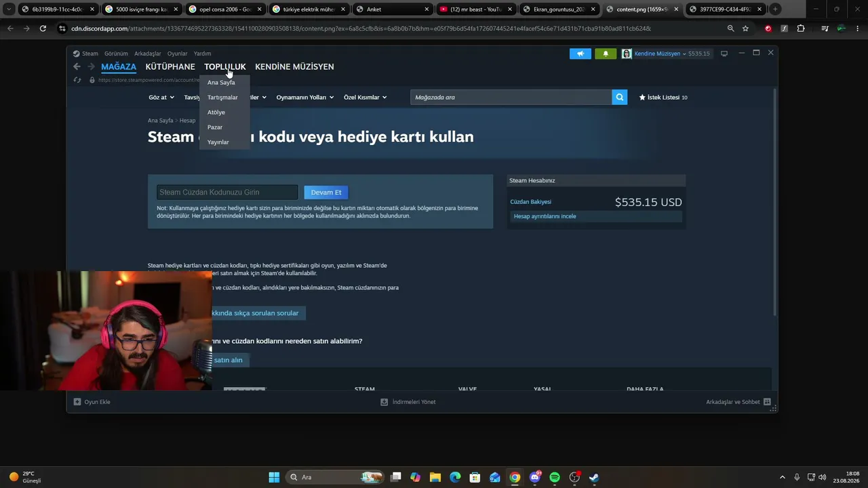This screenshot has width=868, height=488.
Task: Go forward with Steam's forward arrow
Action: [x=91, y=66]
